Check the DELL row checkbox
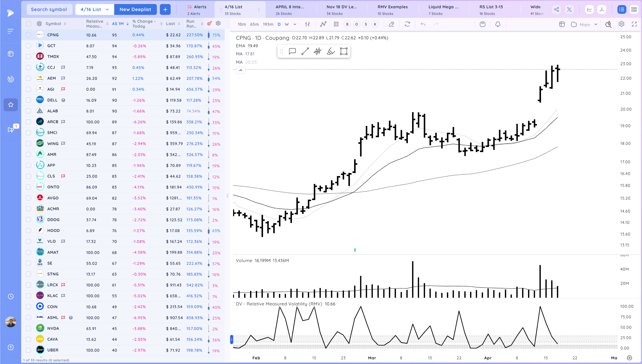The width and height of the screenshot is (642, 364). [x=29, y=100]
